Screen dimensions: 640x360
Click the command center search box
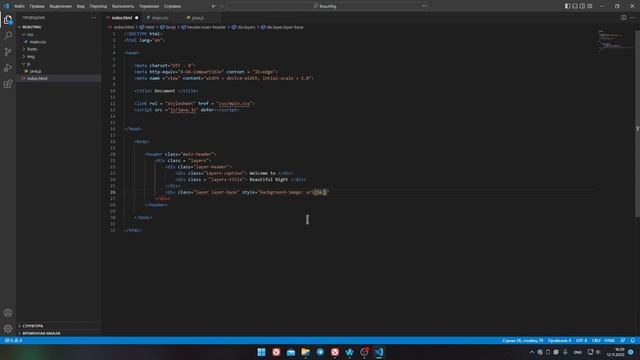[x=327, y=6]
